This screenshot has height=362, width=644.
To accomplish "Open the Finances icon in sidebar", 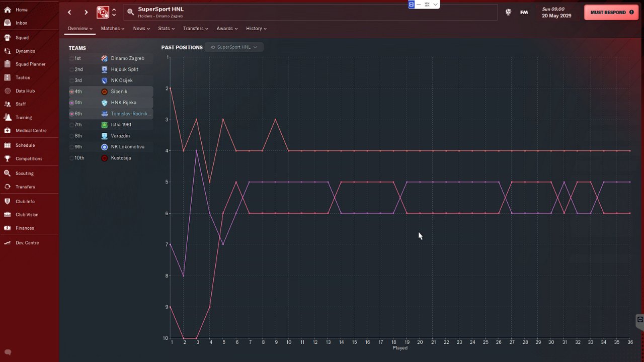I will [x=8, y=228].
